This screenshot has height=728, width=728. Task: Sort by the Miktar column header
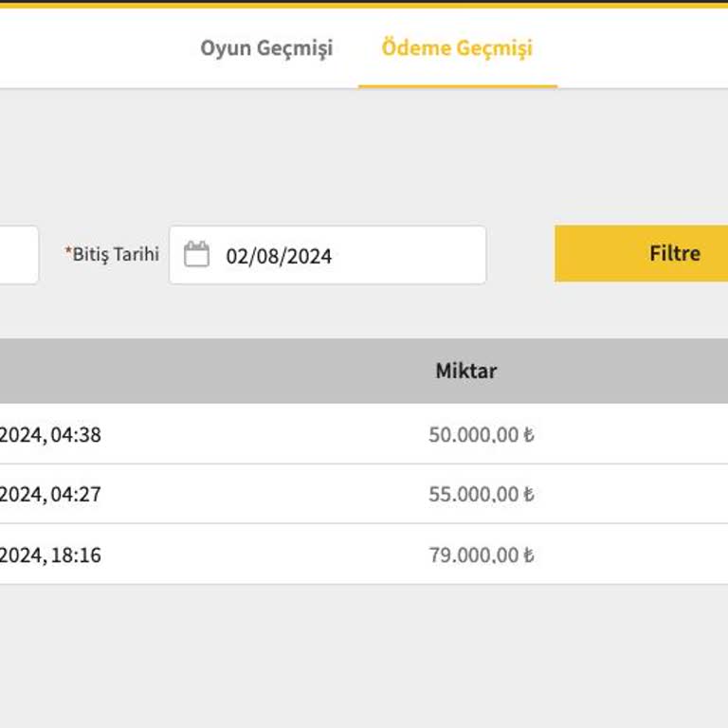click(465, 371)
